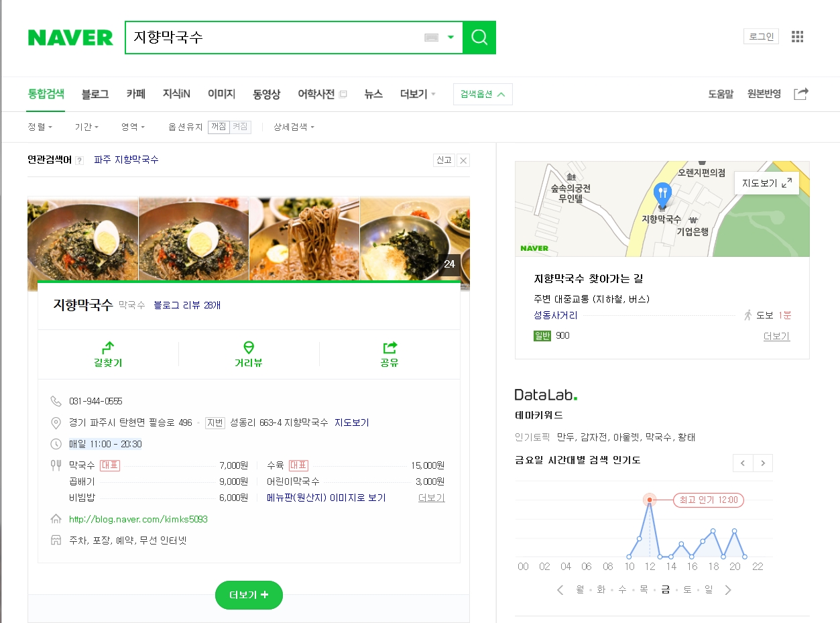Image resolution: width=840 pixels, height=623 pixels.
Task: Open the virtual keyboard icon in search box
Action: (431, 38)
